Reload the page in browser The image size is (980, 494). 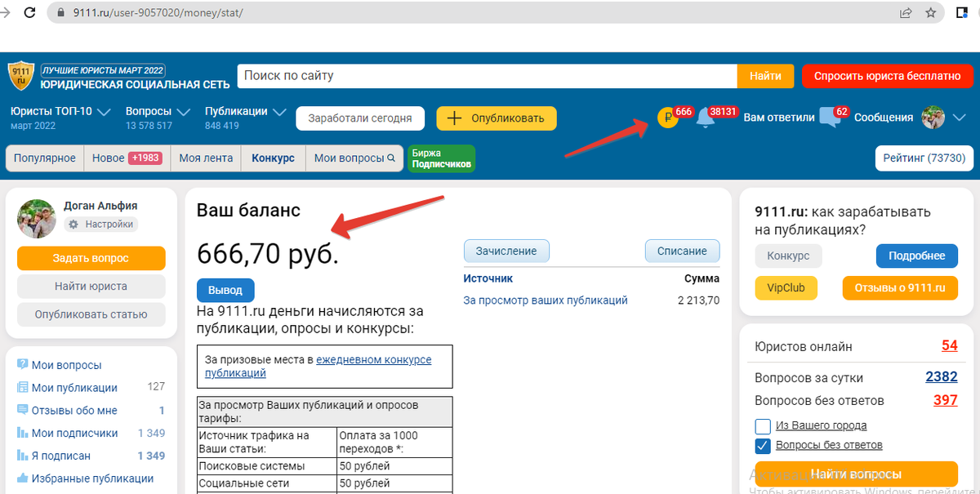click(x=29, y=14)
